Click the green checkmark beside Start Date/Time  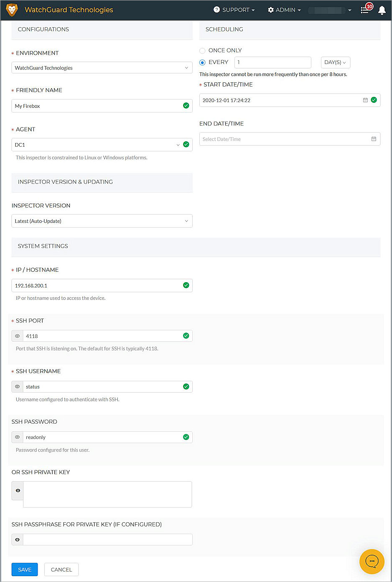point(374,100)
